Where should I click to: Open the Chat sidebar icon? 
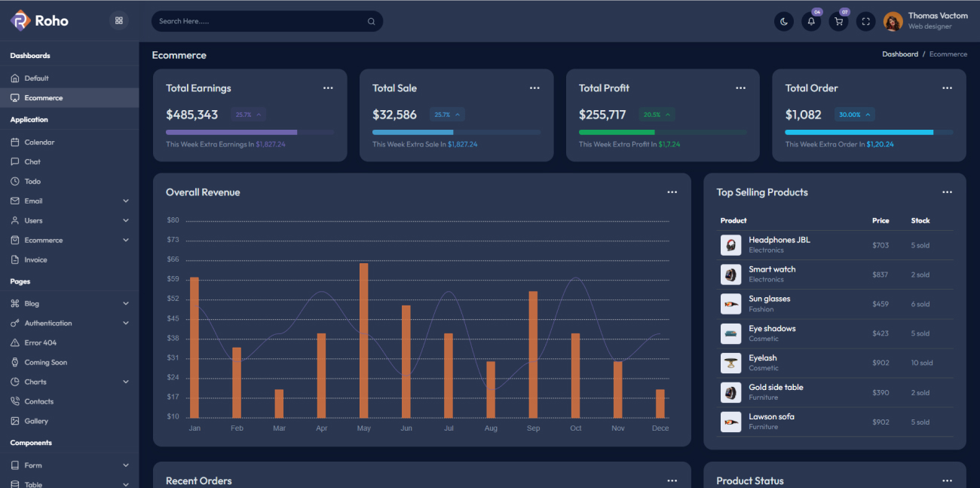click(x=14, y=161)
